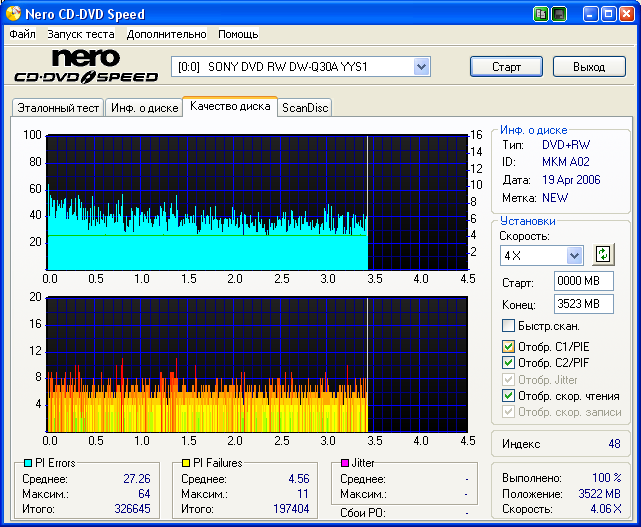Open the SONY DVD RW drive dropdown
This screenshot has height=527, width=641.
(x=421, y=67)
